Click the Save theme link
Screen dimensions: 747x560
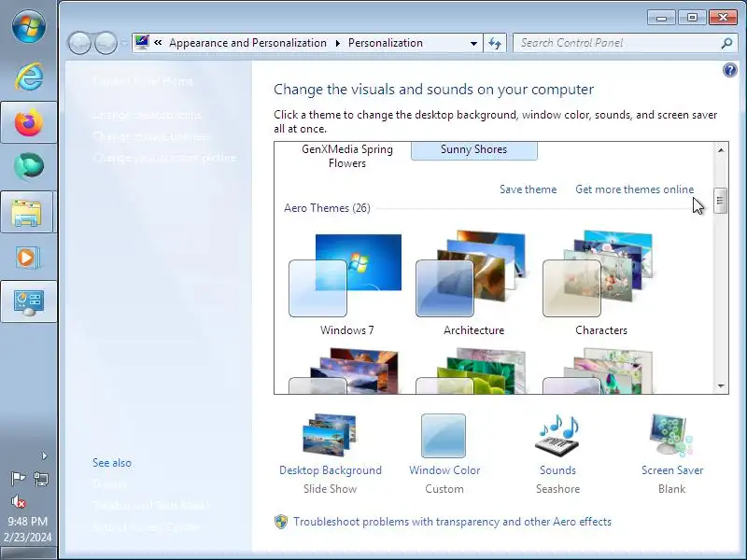point(528,189)
